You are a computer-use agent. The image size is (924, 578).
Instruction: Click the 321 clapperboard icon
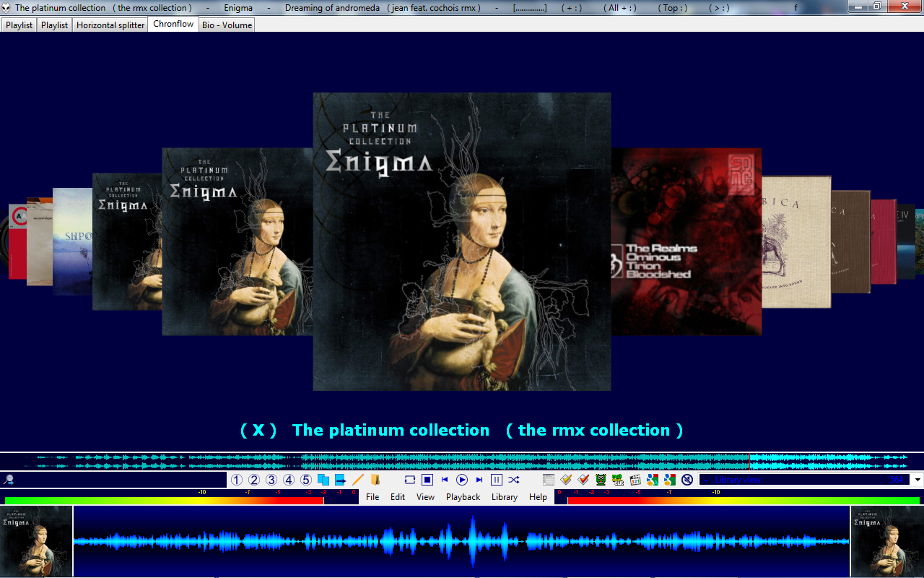click(635, 480)
